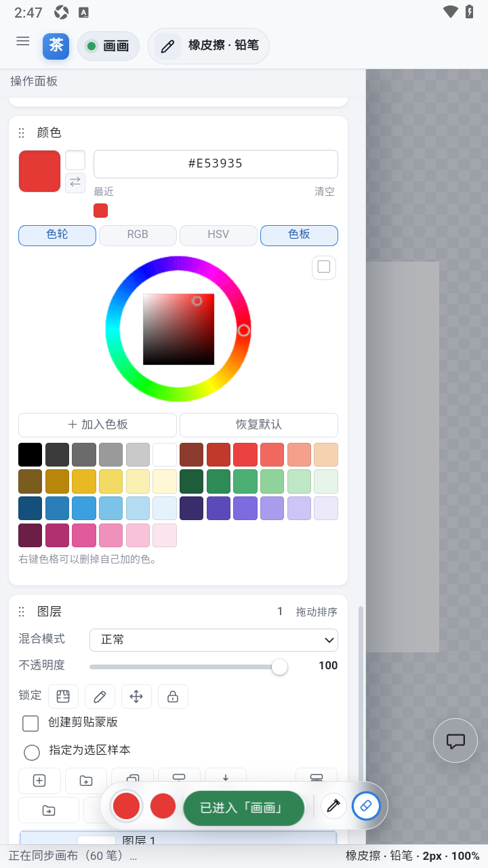Viewport: 488px width, 868px height.
Task: Grab the 图层 panel drag handle
Action: (22, 612)
